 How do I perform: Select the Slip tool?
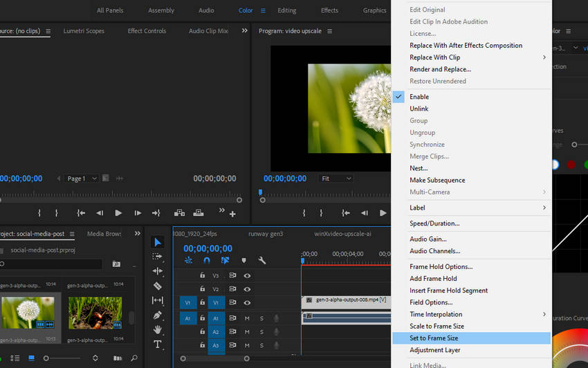coord(158,300)
